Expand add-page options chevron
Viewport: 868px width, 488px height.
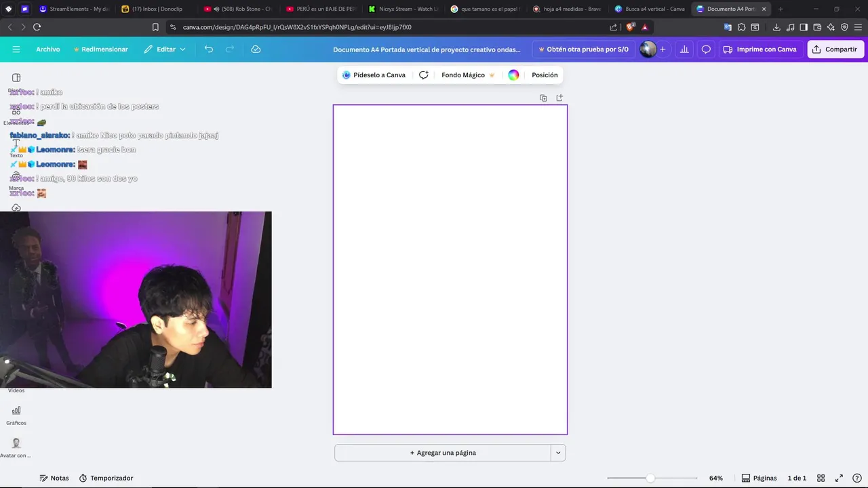click(558, 453)
